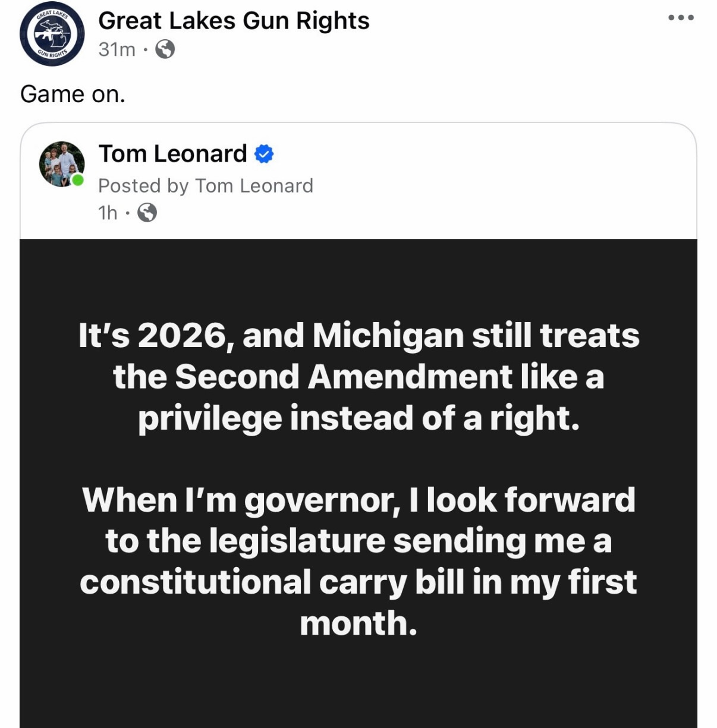Click 'It's 2026' at the statement start
Screen dimensions: 717x728
click(x=152, y=336)
